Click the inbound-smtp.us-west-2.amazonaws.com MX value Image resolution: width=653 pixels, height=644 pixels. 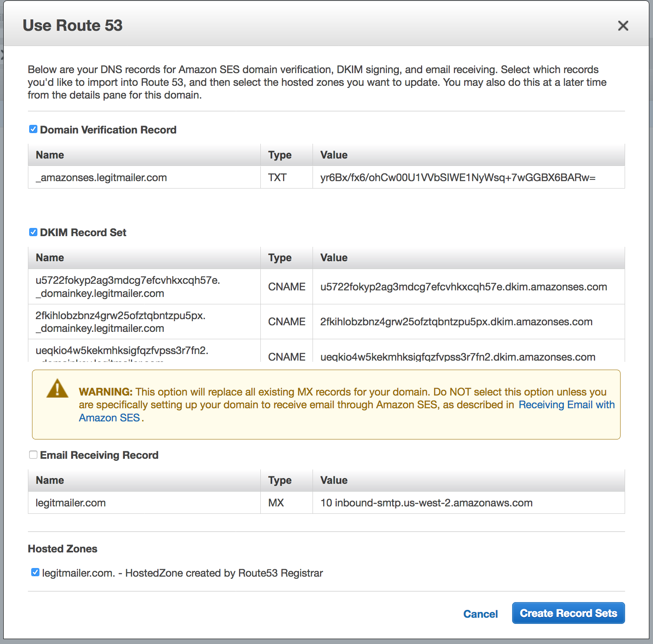tap(426, 503)
